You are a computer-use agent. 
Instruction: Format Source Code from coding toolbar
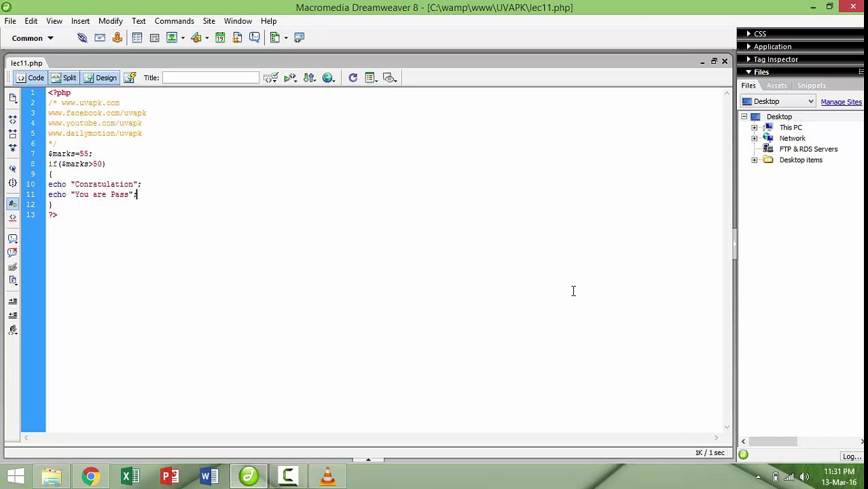point(12,329)
